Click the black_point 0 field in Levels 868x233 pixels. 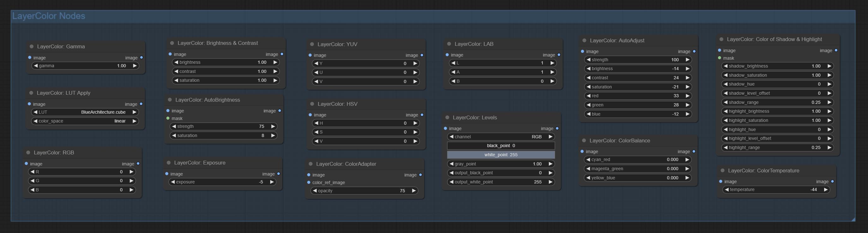point(501,146)
